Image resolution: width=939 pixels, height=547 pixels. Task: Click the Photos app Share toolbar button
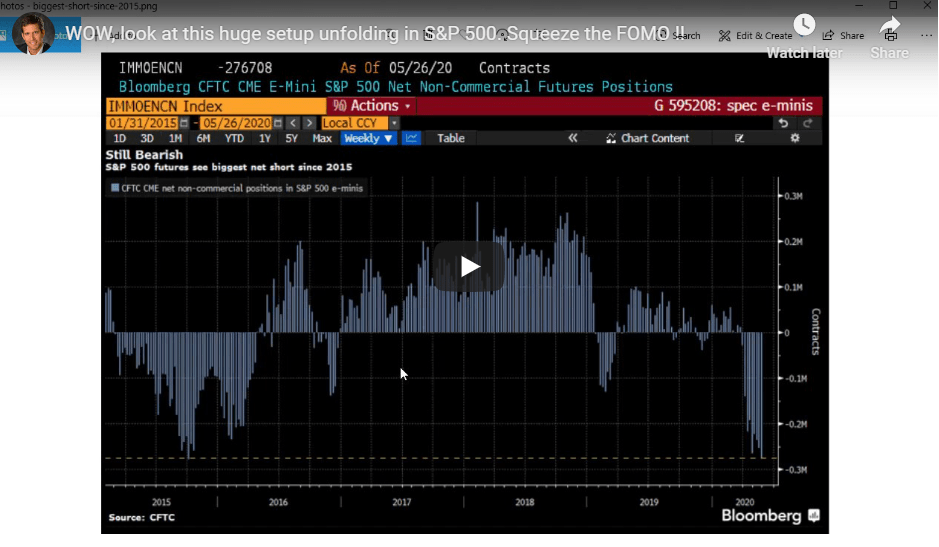click(x=843, y=36)
